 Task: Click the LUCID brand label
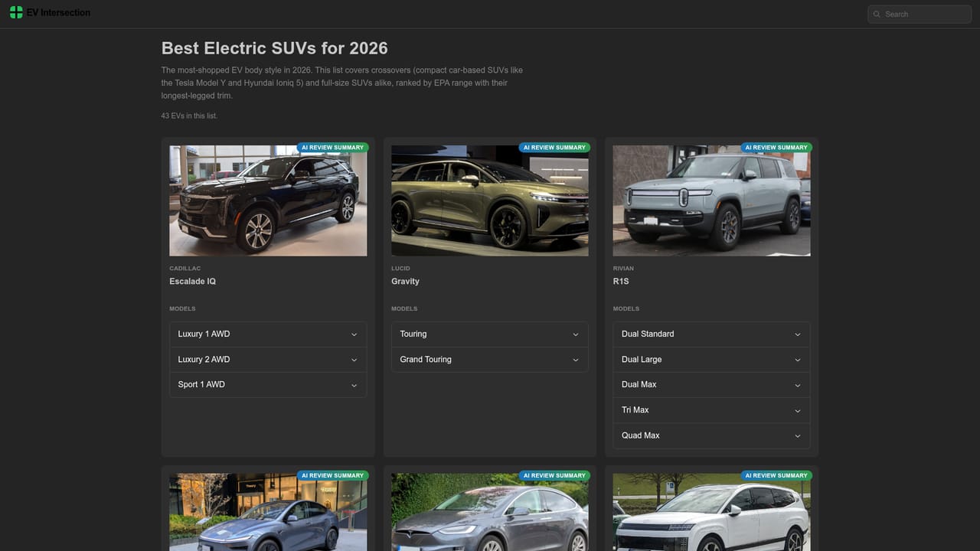[x=400, y=269]
